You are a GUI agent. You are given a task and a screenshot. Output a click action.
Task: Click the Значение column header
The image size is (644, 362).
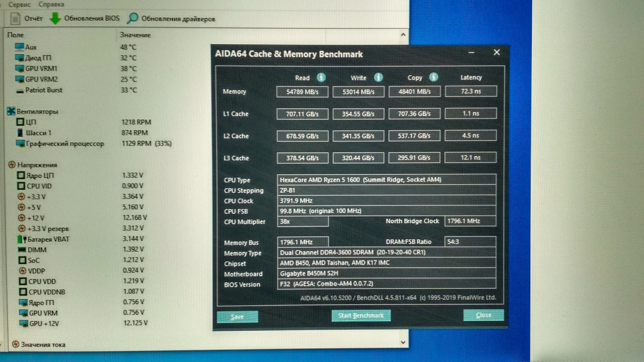click(135, 35)
